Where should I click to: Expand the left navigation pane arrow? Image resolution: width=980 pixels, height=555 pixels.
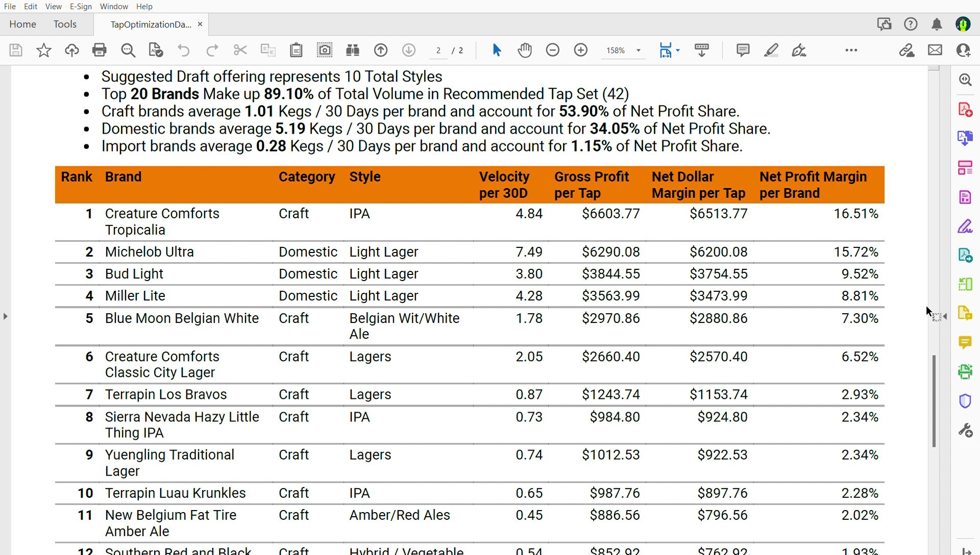[5, 316]
